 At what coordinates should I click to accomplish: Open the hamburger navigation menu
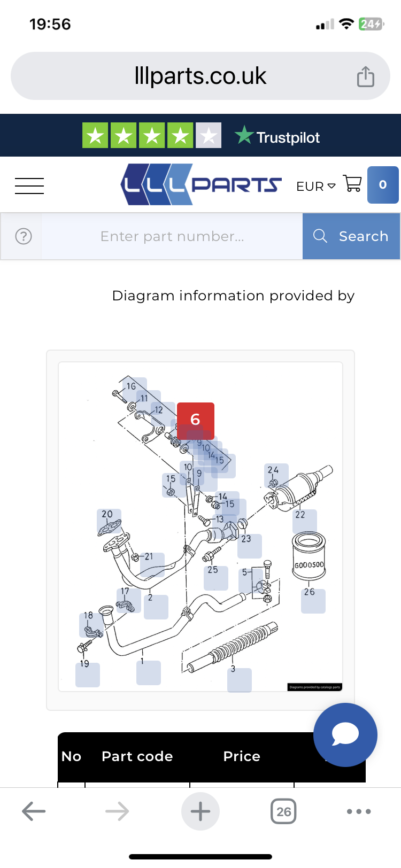29,185
